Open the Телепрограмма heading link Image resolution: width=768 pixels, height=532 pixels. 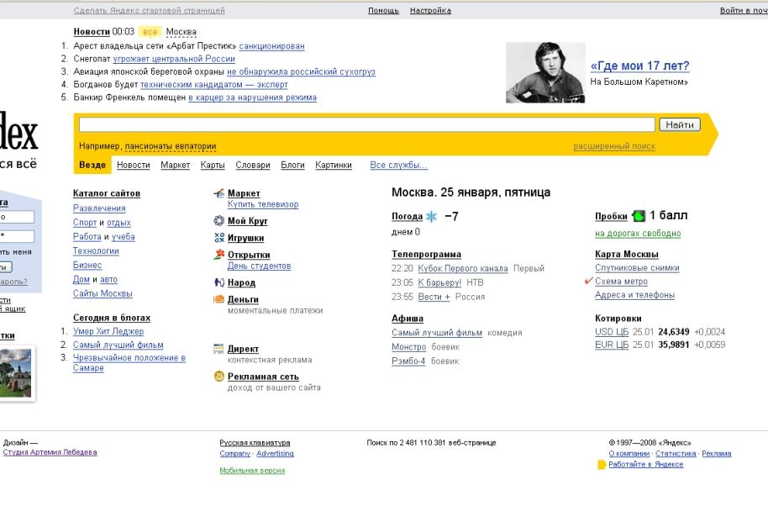426,255
